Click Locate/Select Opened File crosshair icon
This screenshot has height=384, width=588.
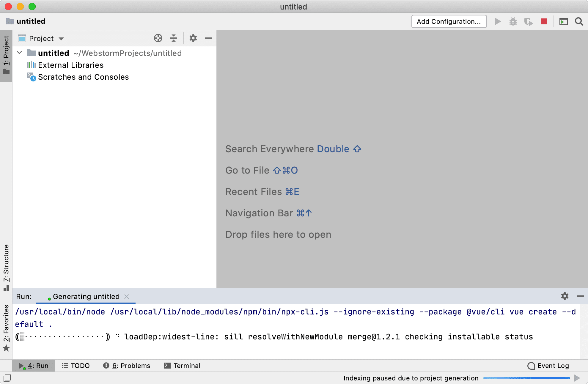(158, 38)
